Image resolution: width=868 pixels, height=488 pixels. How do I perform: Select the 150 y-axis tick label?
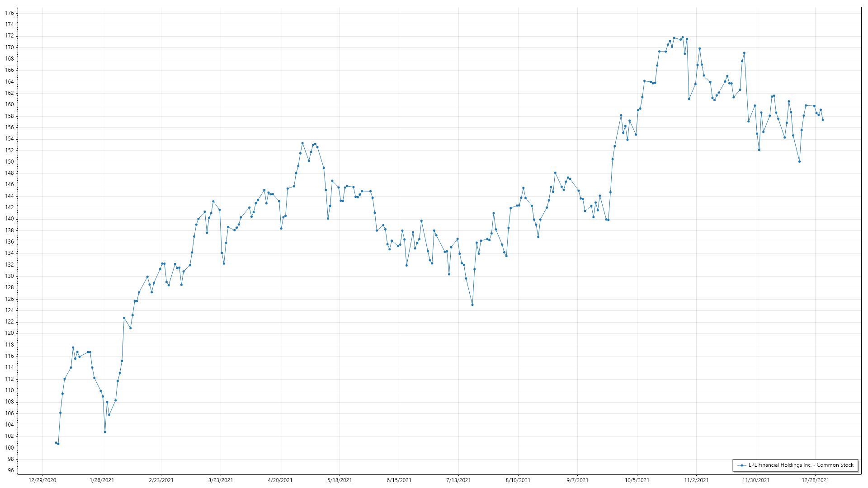9,162
